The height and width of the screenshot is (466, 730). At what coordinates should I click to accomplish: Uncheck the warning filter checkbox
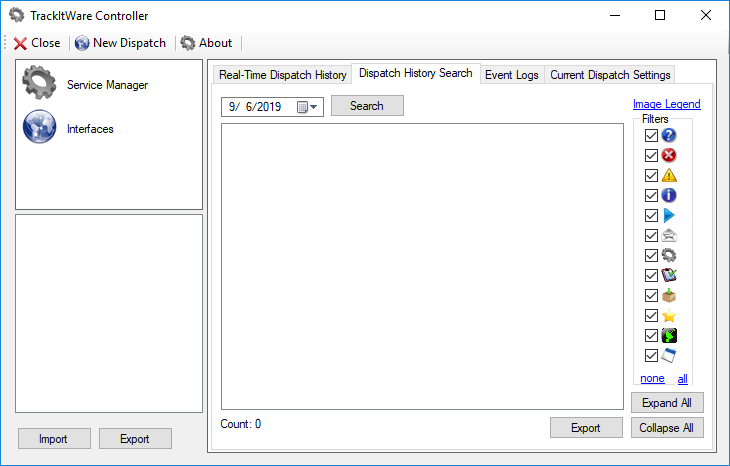651,176
